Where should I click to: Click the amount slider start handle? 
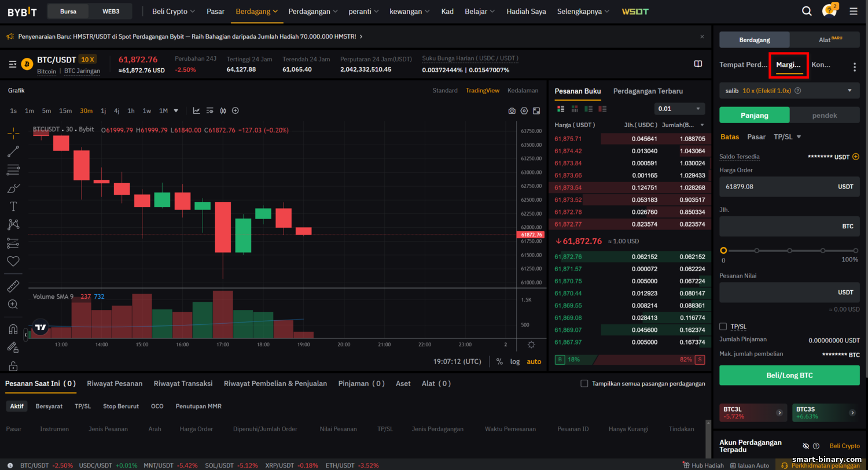click(723, 250)
